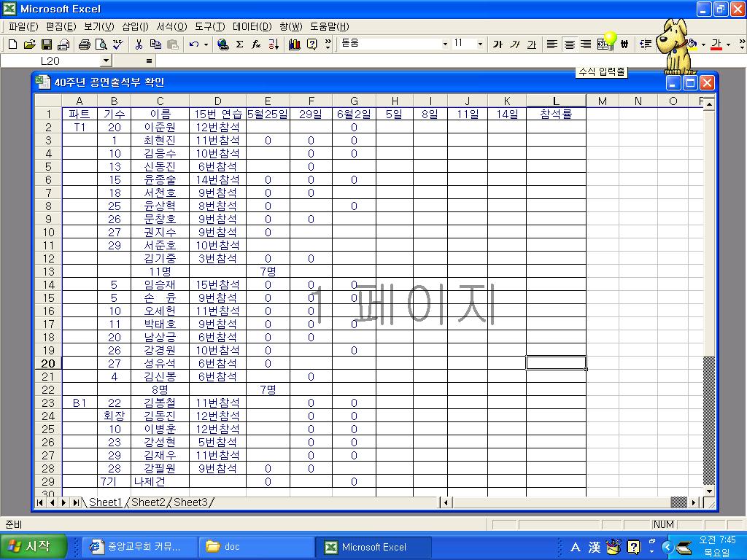Switch to the Sheet2 tab

(x=149, y=502)
